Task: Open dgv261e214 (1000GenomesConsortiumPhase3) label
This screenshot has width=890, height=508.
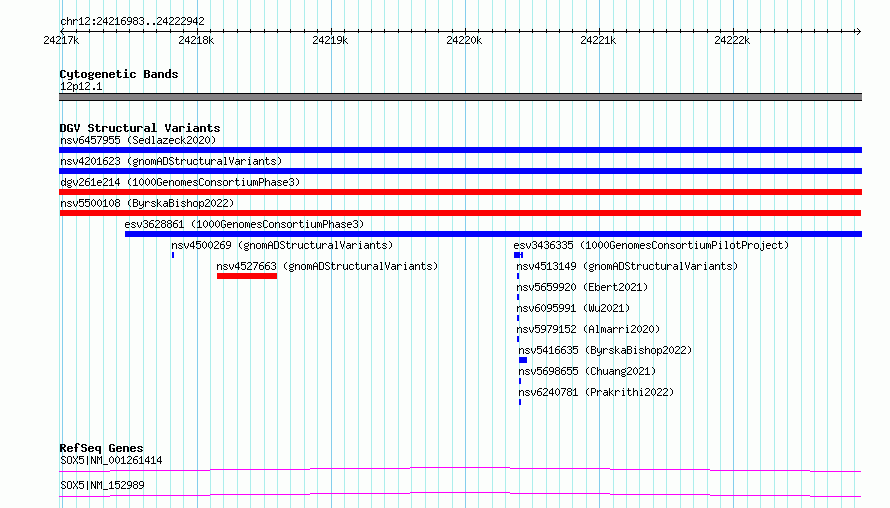Action: click(x=180, y=182)
